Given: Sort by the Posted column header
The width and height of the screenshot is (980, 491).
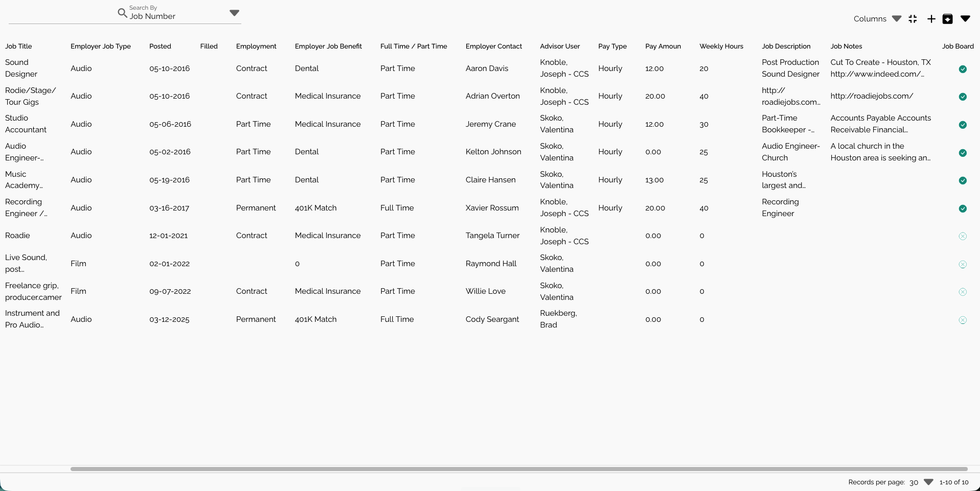Looking at the screenshot, I should tap(159, 46).
